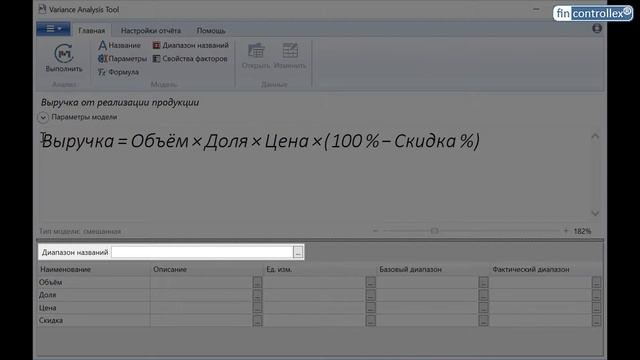The width and height of the screenshot is (640, 360).
Task: Click the Ед. изм. browse button for Цена
Action: click(370, 308)
